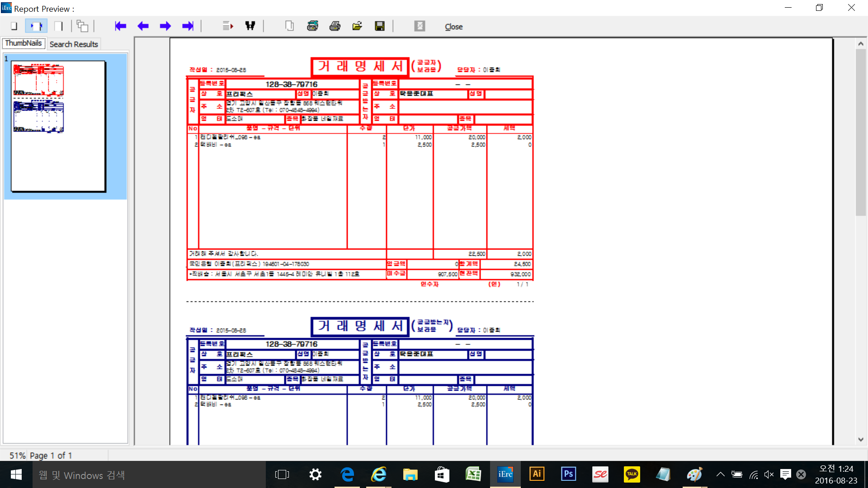Open the binoculars search tool

tap(250, 26)
